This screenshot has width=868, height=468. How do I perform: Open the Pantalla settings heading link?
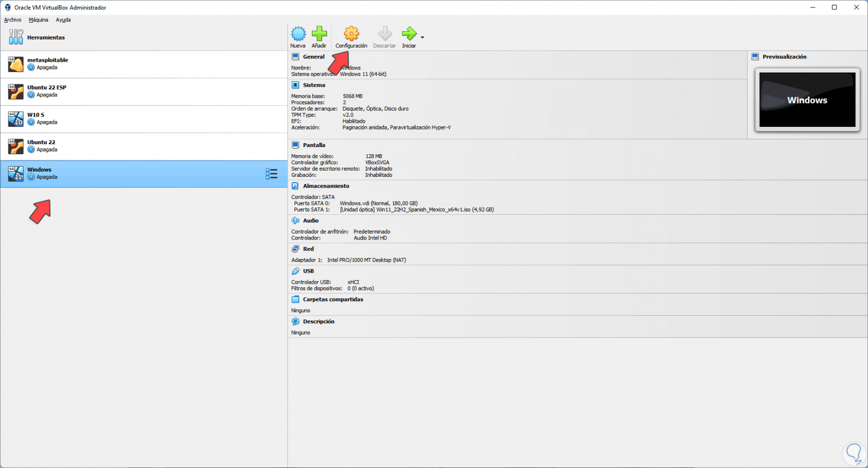(x=314, y=145)
